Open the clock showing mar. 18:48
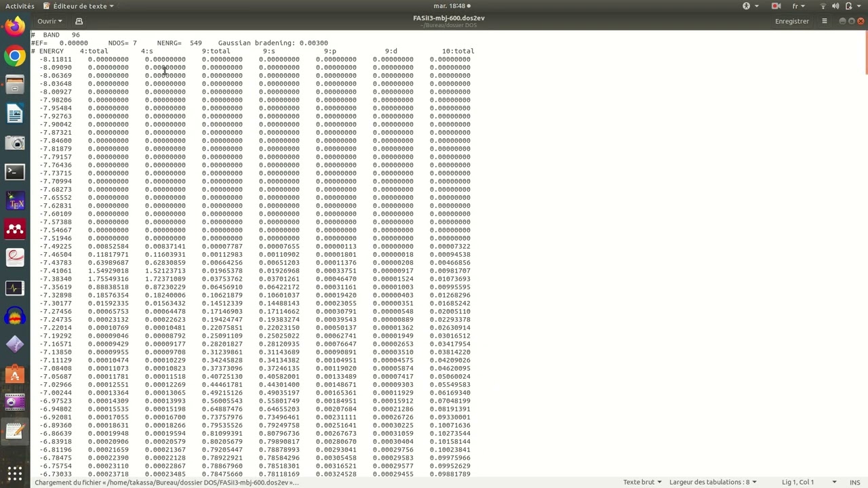Screen dimensions: 868x488 coord(450,6)
